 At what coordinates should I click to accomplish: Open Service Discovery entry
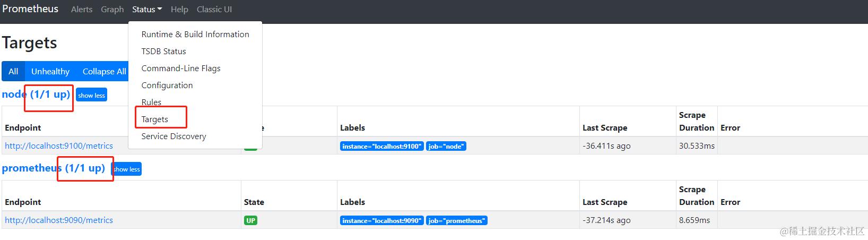coord(195,136)
